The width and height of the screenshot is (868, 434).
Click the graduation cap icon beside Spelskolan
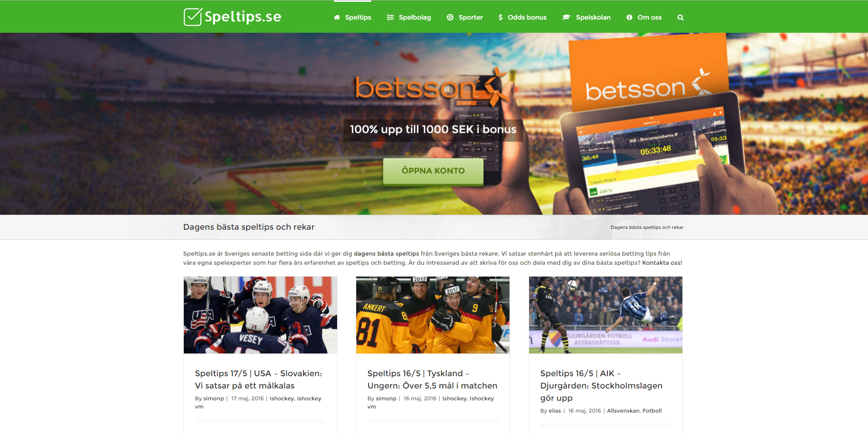(566, 17)
